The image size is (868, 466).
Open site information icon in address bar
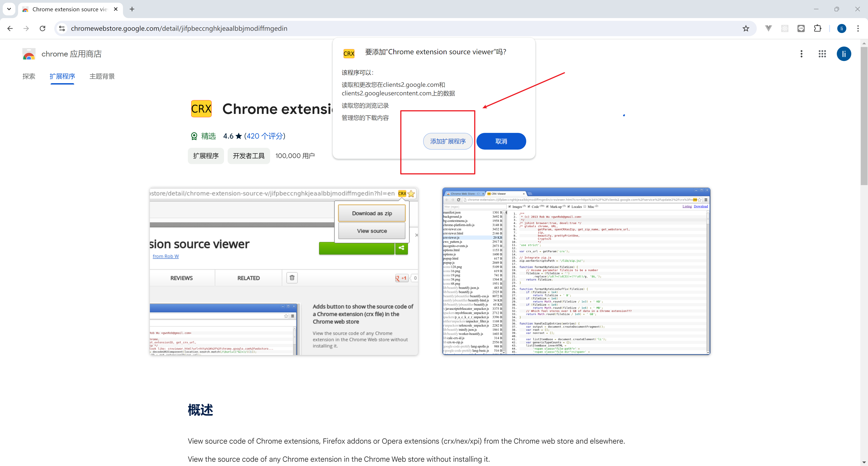point(62,29)
